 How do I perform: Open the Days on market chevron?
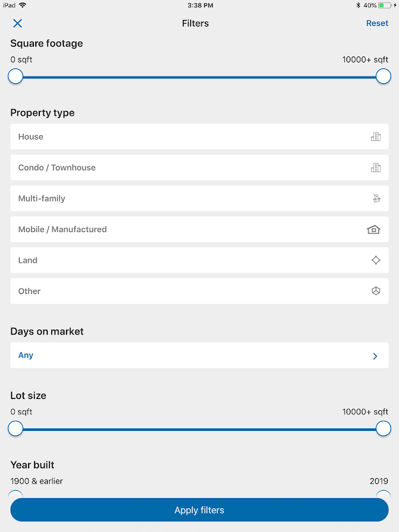point(375,356)
